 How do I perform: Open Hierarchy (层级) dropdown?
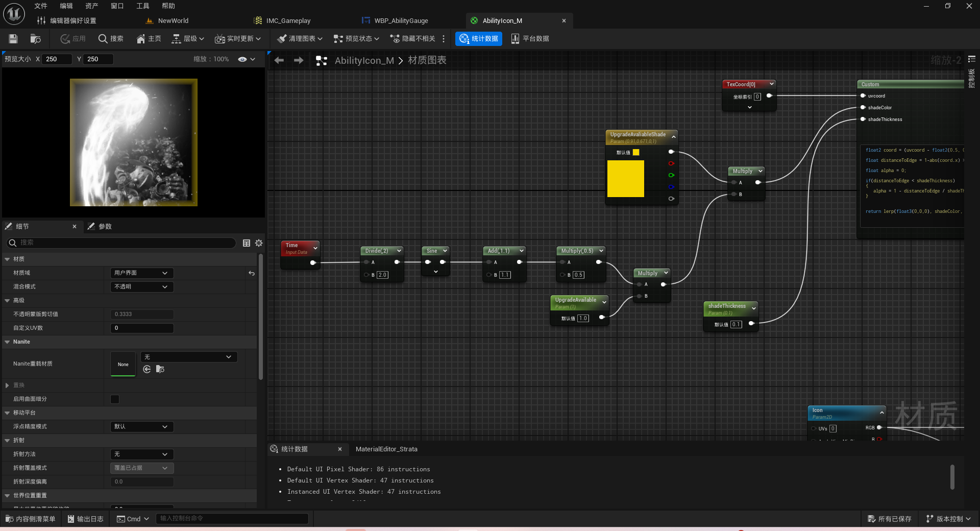click(188, 39)
